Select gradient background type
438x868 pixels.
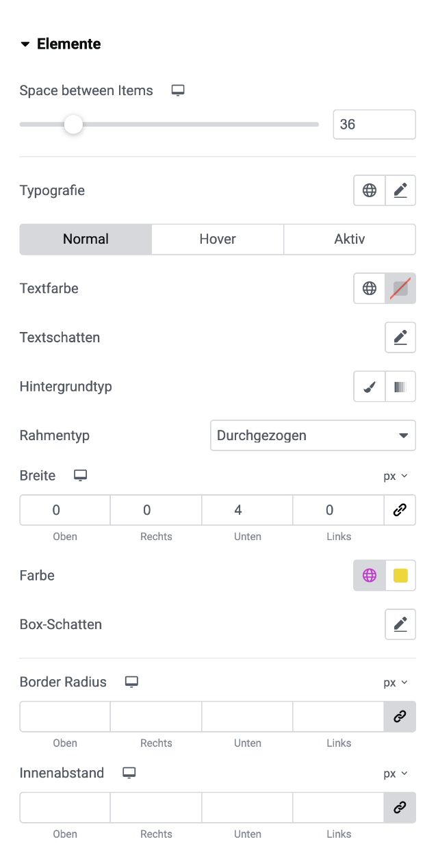[x=400, y=387]
